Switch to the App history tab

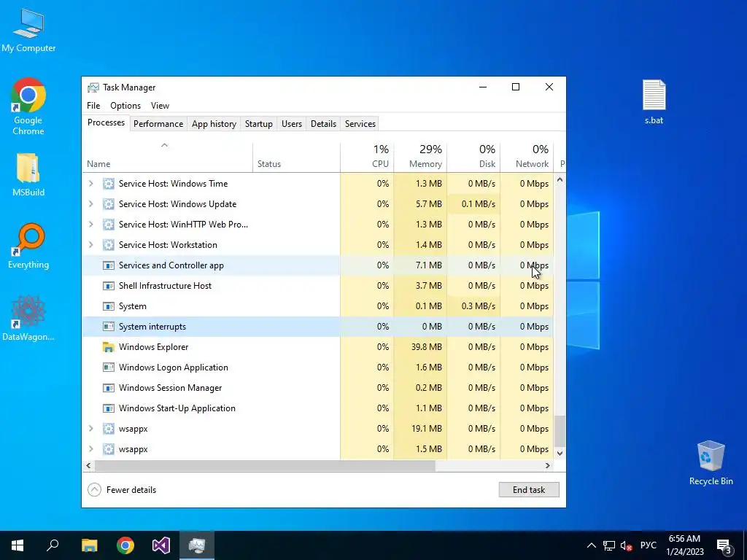(x=214, y=124)
